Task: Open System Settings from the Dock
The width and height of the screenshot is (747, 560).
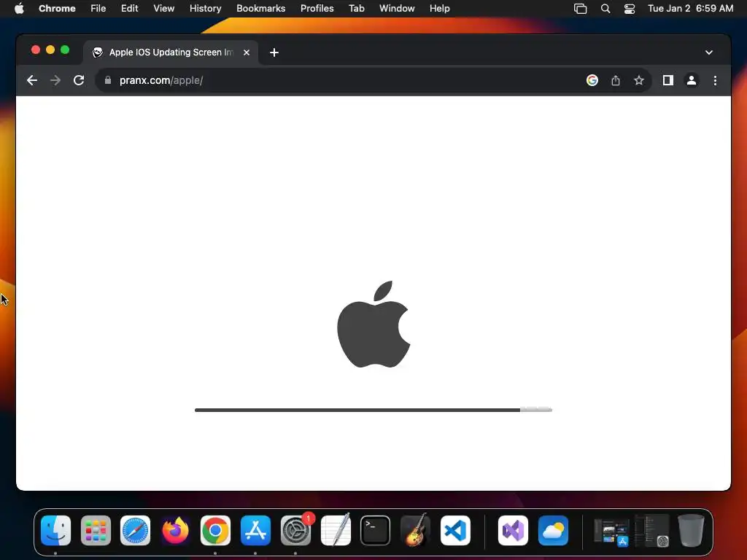Action: click(296, 531)
